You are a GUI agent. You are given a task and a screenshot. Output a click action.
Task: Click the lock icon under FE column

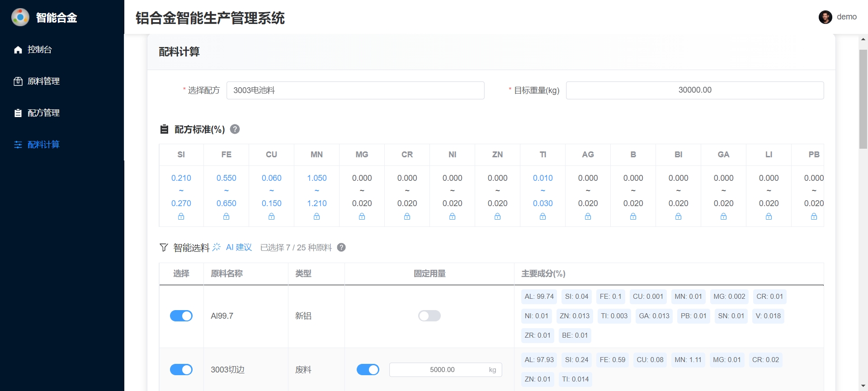tap(226, 217)
